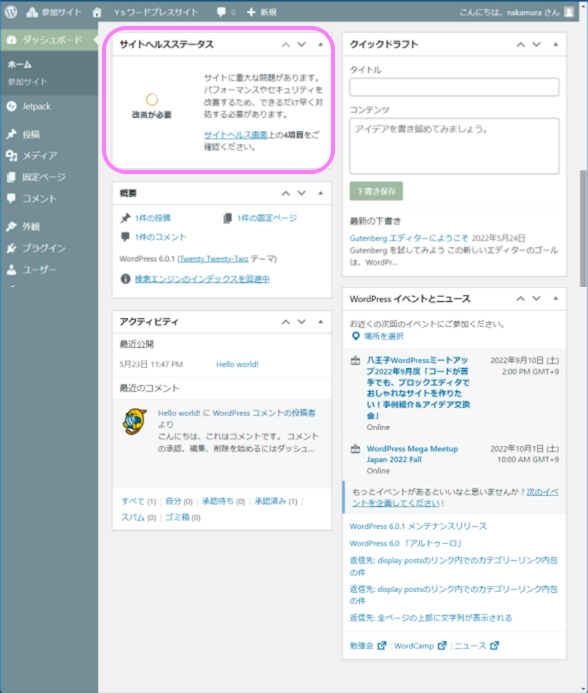Click the メディア media icon

point(11,156)
